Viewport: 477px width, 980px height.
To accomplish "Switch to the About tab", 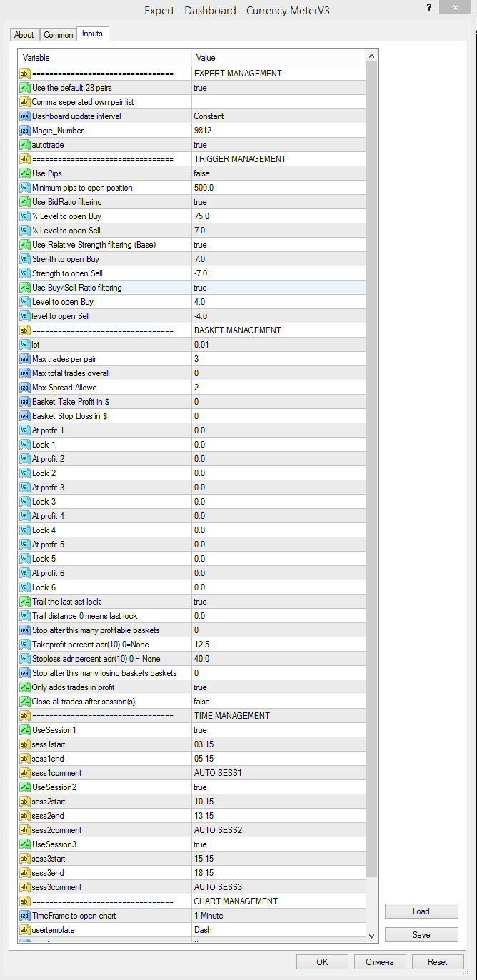I will tap(24, 35).
